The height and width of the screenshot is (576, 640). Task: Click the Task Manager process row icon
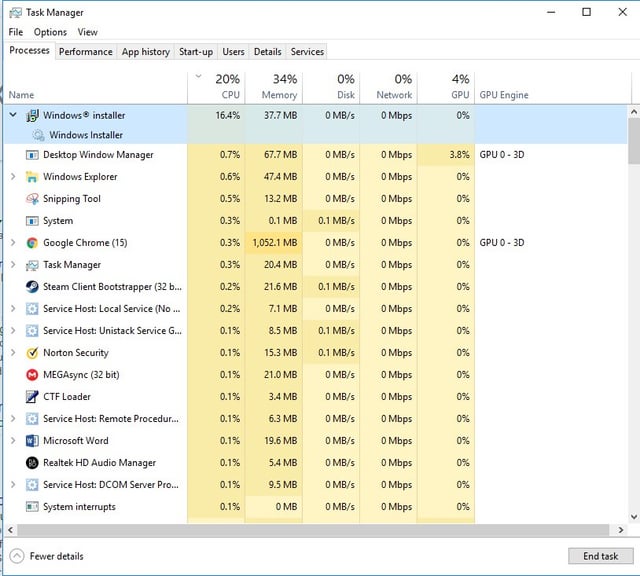(x=32, y=265)
